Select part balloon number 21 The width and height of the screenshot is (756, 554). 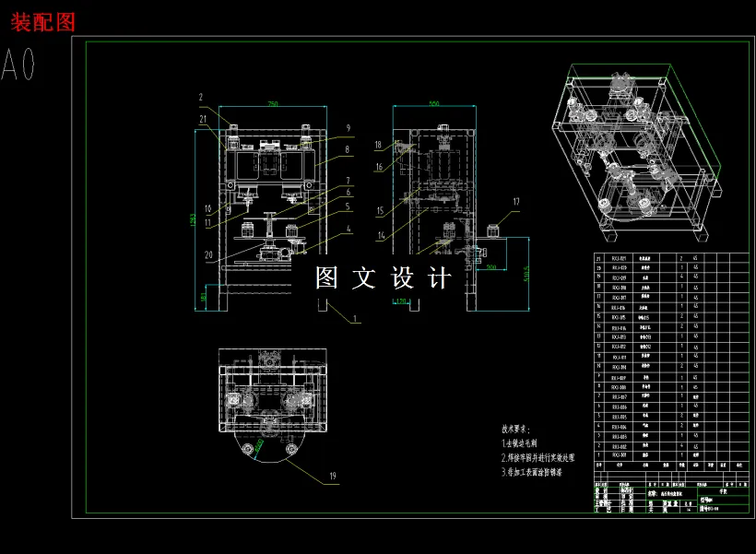(203, 119)
